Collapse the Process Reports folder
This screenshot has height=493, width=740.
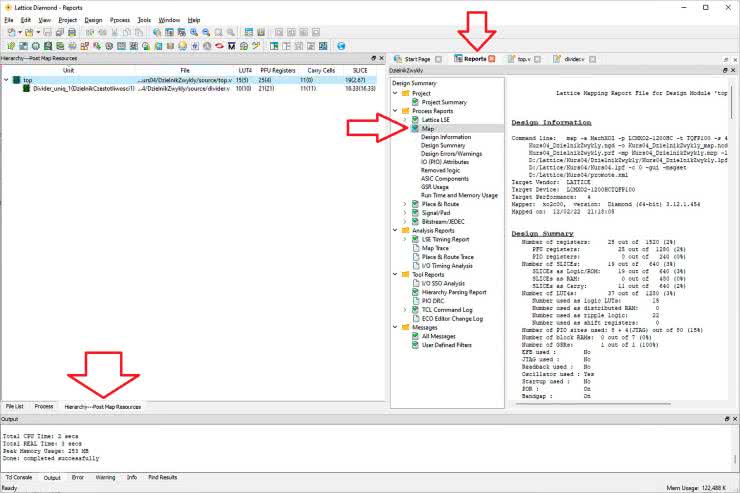click(x=397, y=110)
